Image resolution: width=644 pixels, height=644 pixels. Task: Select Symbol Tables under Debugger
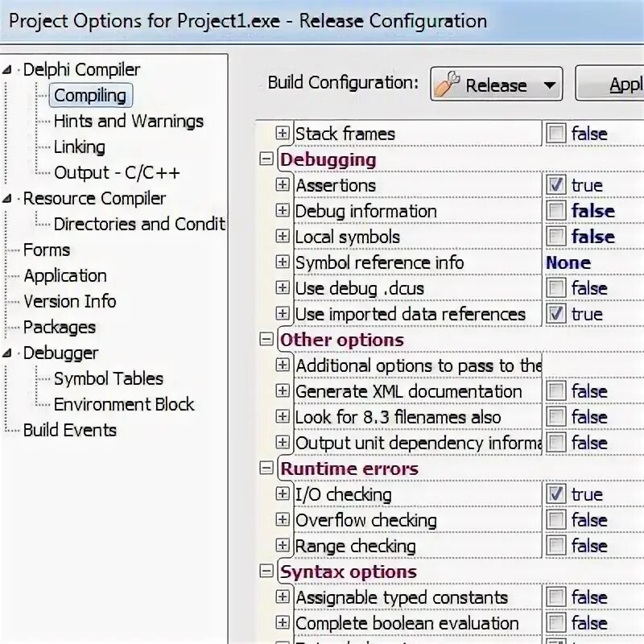[108, 379]
